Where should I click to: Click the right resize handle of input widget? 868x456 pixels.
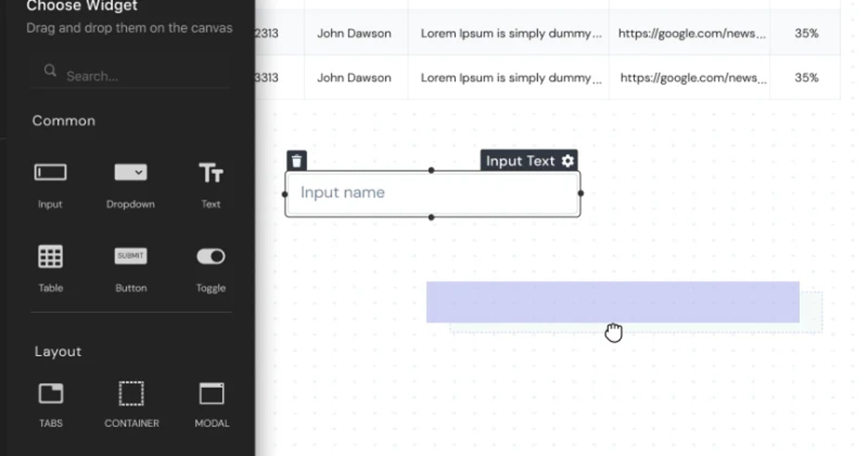pos(580,193)
